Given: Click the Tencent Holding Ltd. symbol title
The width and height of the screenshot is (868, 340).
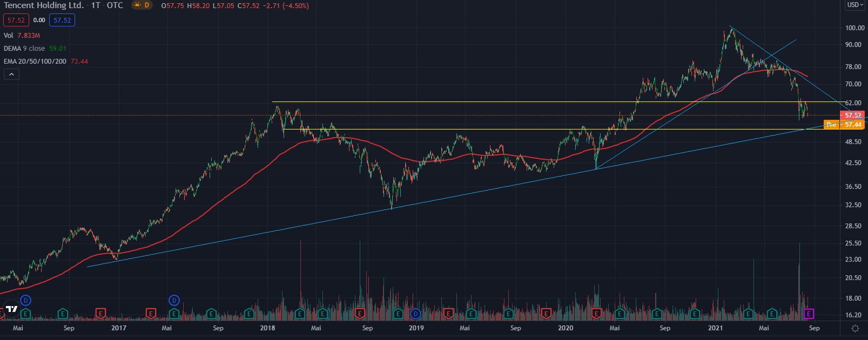Looking at the screenshot, I should tap(43, 5).
